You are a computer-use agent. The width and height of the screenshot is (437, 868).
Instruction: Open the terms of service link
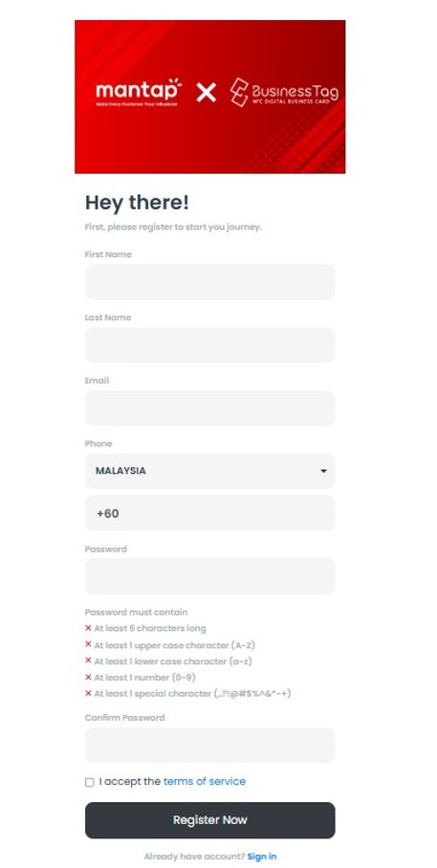point(205,781)
